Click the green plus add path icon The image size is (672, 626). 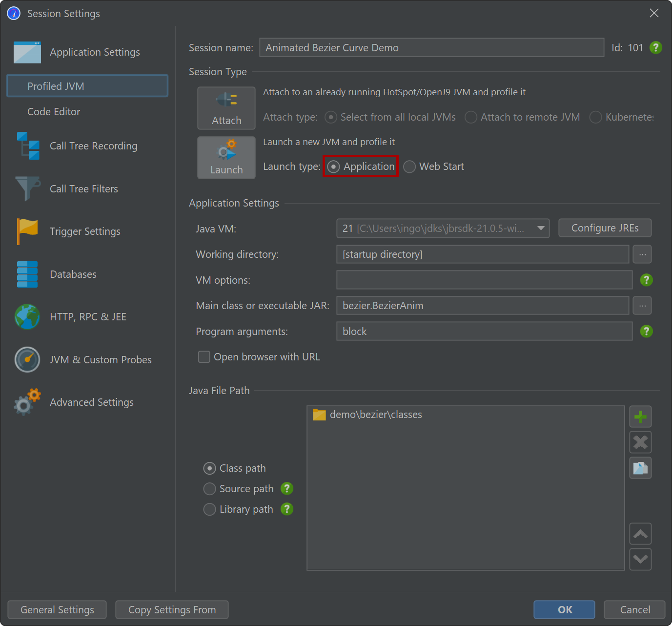(x=640, y=417)
